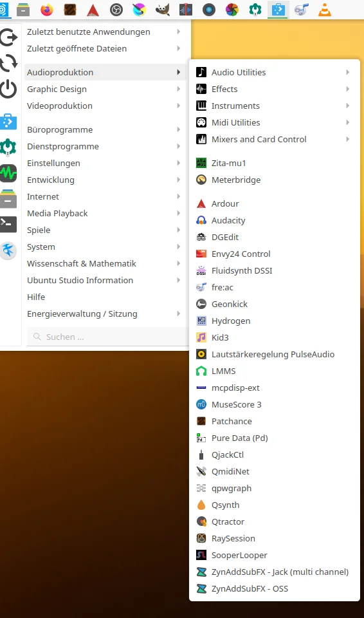Open OBS Studio from the top panel
Screen dimensions: 364x618
[x=116, y=10]
